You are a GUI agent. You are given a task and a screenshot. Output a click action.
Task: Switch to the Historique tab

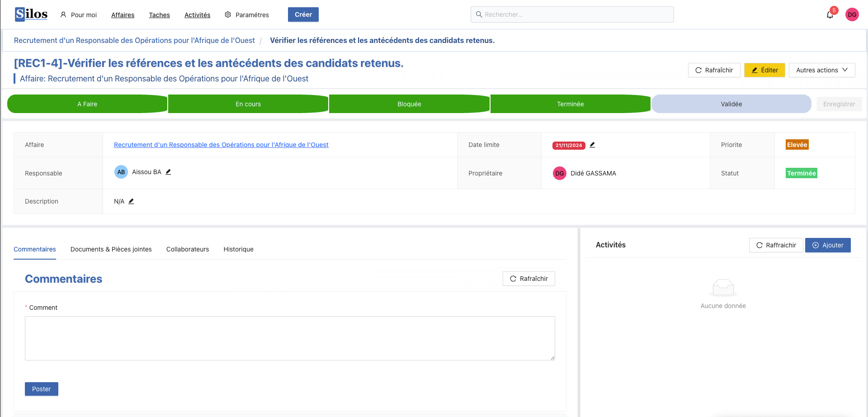(x=238, y=249)
